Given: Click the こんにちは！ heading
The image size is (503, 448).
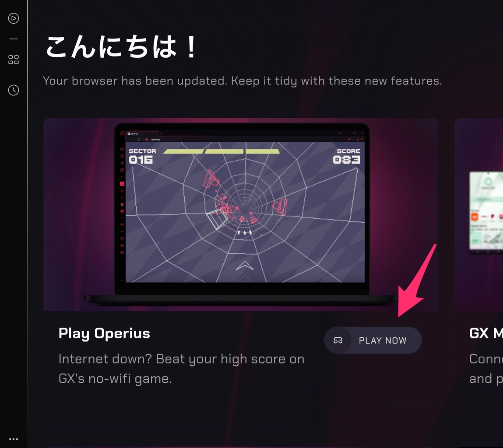Looking at the screenshot, I should 121,47.
